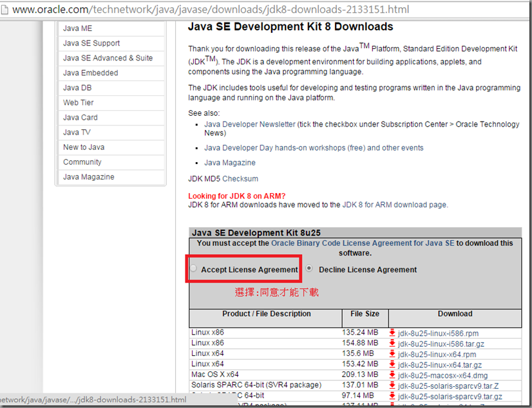Image resolution: width=532 pixels, height=408 pixels.
Task: Click the 153.42 MB file size cell
Action: tap(360, 364)
